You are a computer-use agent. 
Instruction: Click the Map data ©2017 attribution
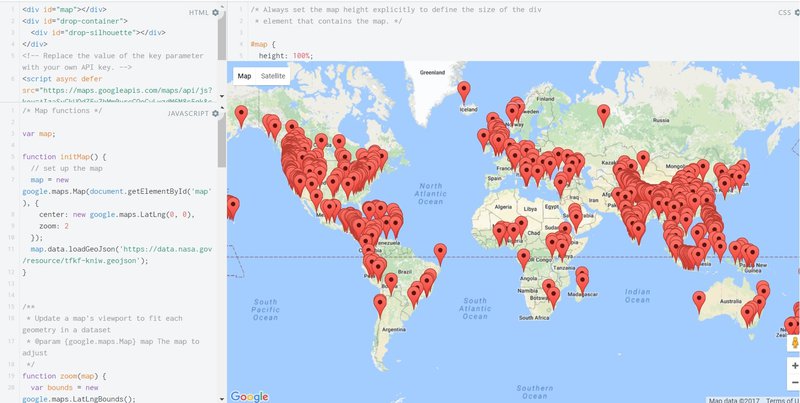pyautogui.click(x=734, y=399)
